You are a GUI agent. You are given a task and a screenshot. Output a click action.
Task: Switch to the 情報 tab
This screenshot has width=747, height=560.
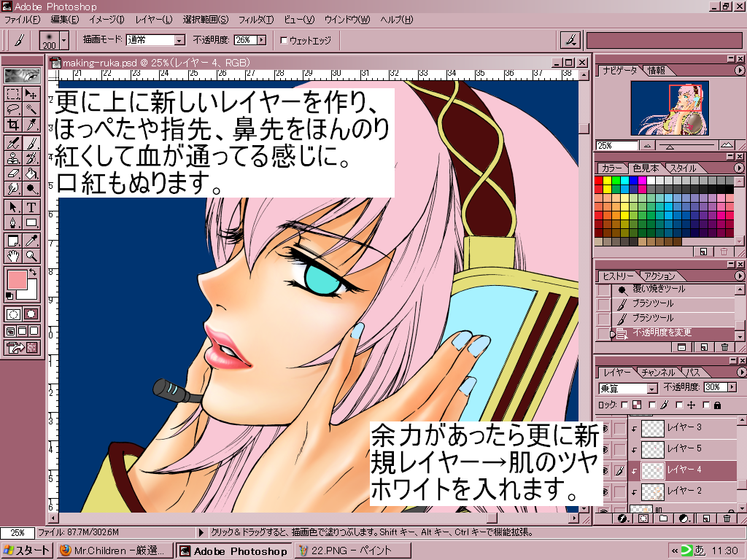(x=656, y=71)
